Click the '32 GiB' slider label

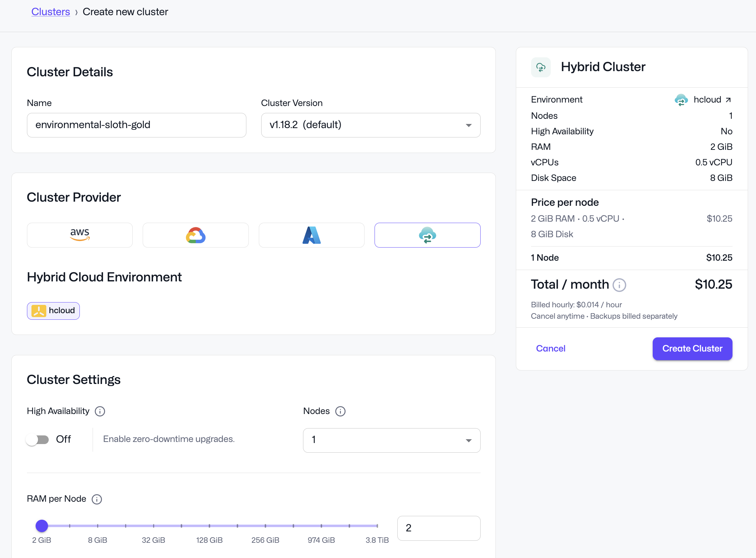(x=153, y=540)
